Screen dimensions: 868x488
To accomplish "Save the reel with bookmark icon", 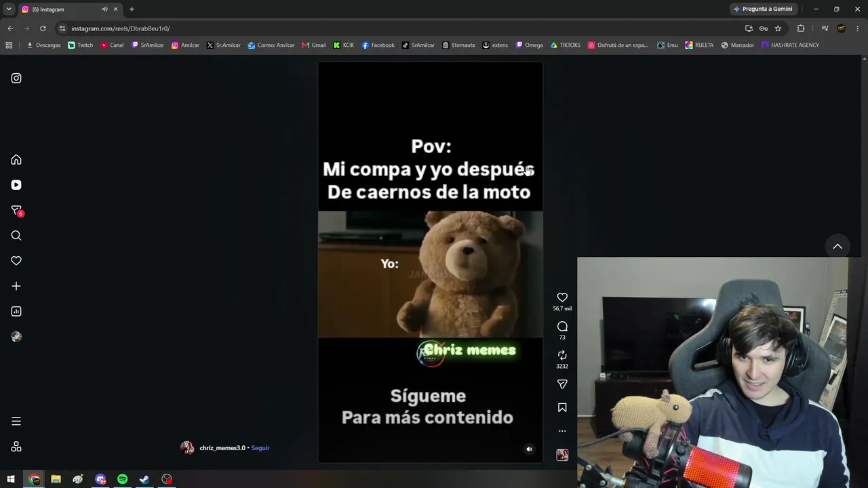I will pos(562,408).
